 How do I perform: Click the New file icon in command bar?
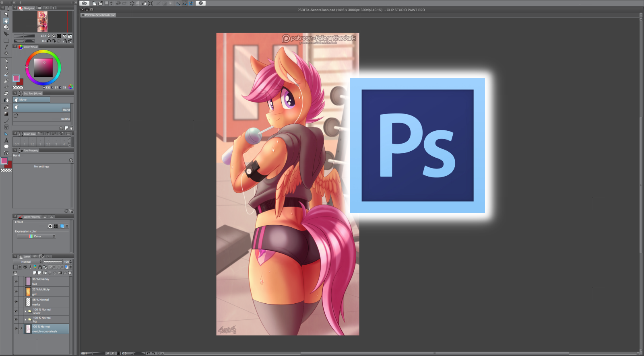(95, 3)
